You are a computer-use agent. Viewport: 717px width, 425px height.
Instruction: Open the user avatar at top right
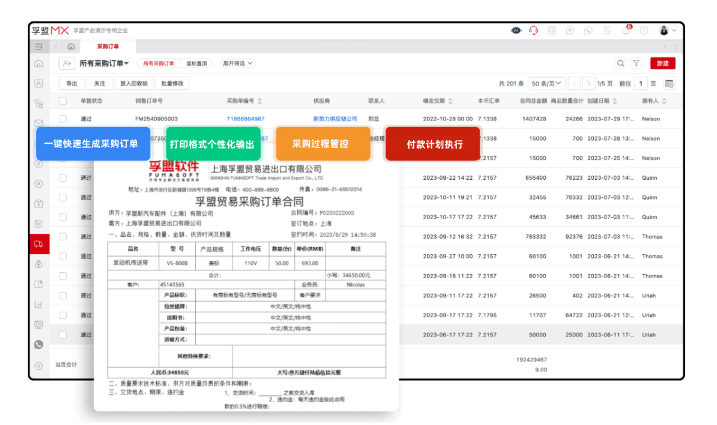[x=664, y=30]
